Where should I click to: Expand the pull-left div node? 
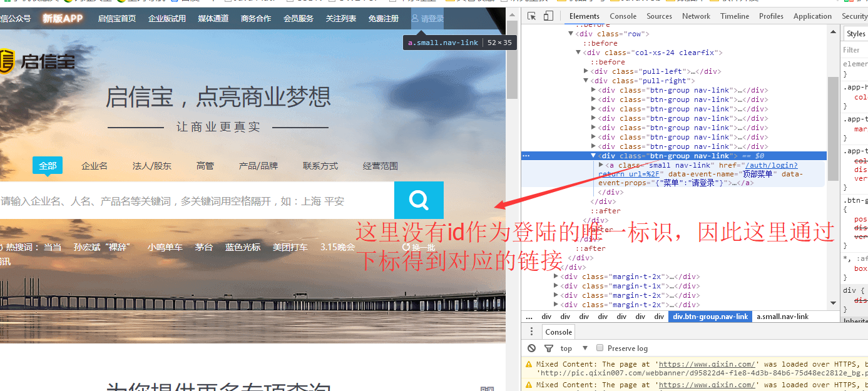(586, 71)
